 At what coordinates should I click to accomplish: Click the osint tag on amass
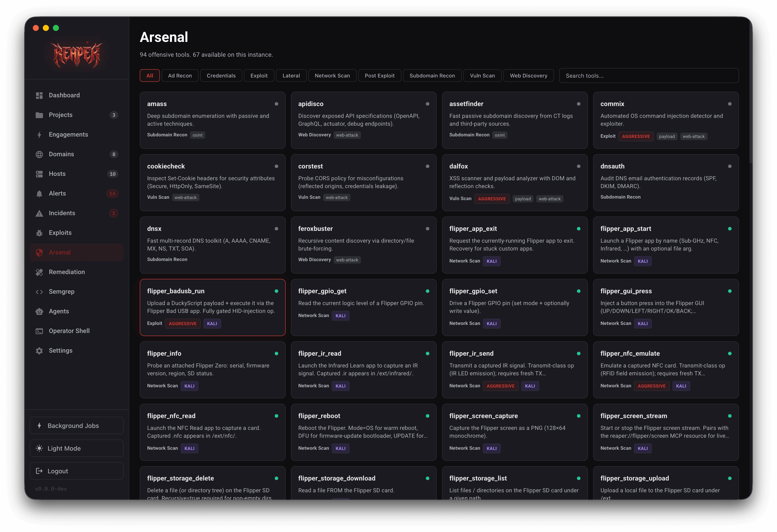(197, 135)
